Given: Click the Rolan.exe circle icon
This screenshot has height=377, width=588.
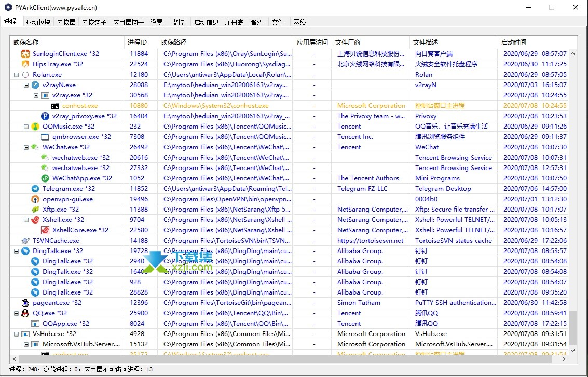Looking at the screenshot, I should [25, 75].
